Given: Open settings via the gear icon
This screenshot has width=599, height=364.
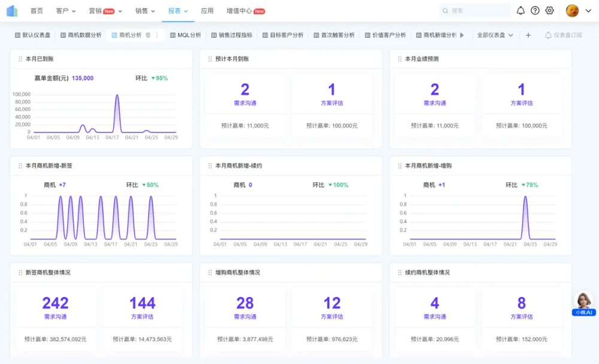Looking at the screenshot, I should coord(549,11).
